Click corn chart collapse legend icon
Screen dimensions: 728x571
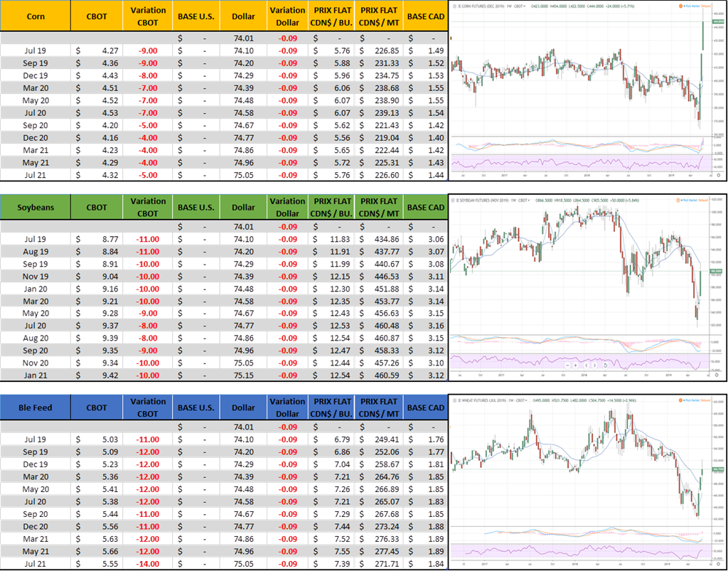coord(455,4)
